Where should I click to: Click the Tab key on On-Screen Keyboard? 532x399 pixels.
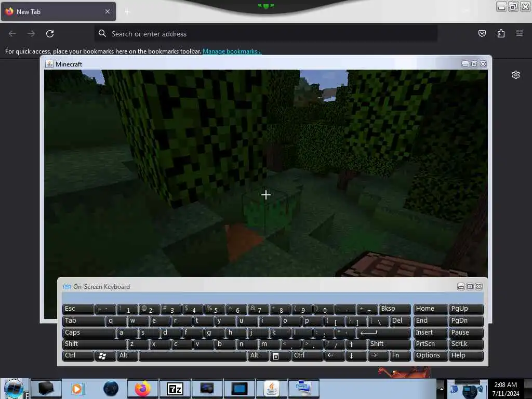[84, 321]
